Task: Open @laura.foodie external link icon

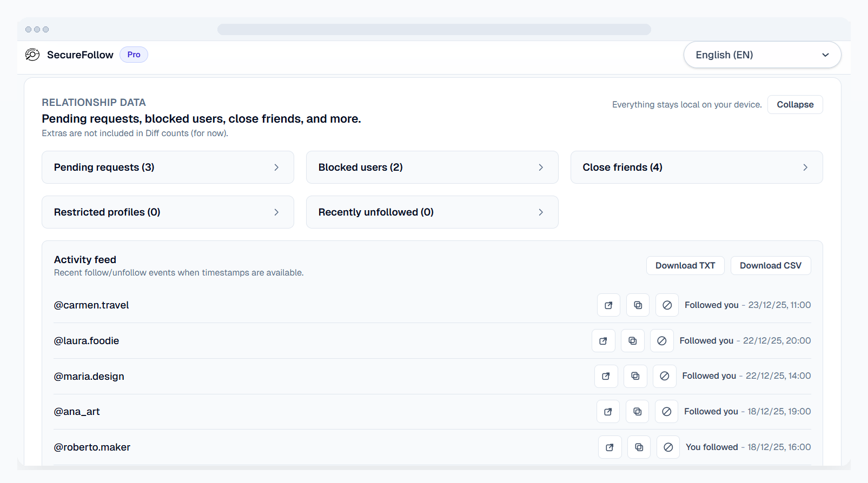Action: tap(603, 341)
